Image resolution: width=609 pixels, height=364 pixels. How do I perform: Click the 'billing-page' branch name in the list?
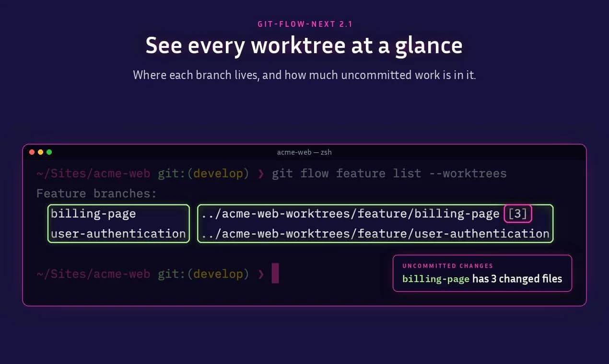(x=94, y=214)
